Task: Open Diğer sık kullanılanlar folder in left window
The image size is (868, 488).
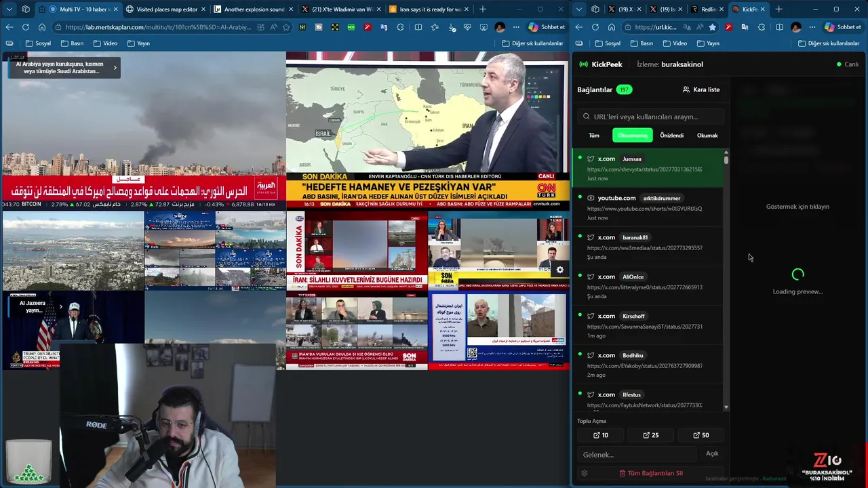Action: pos(532,43)
